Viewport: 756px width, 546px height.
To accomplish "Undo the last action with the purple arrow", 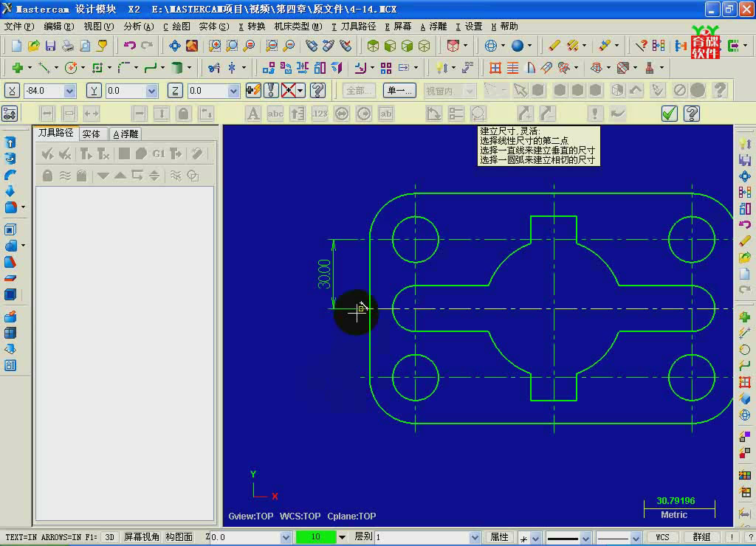I will (x=130, y=46).
